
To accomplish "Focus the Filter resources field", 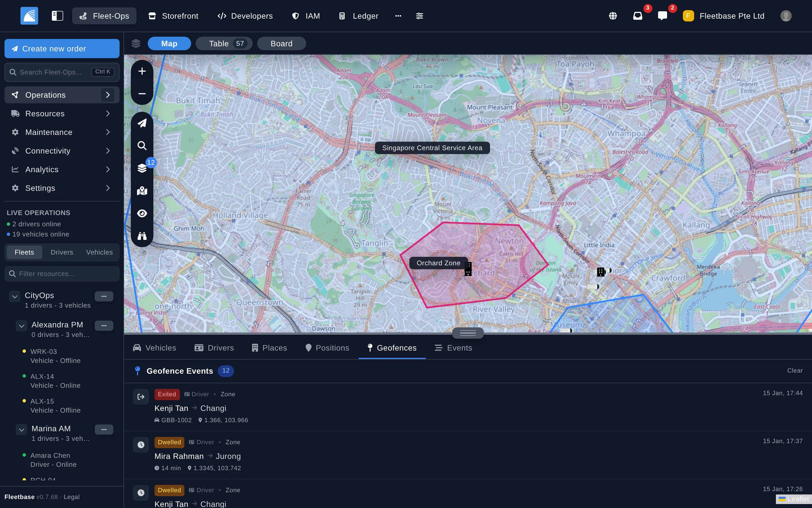I will [x=62, y=274].
